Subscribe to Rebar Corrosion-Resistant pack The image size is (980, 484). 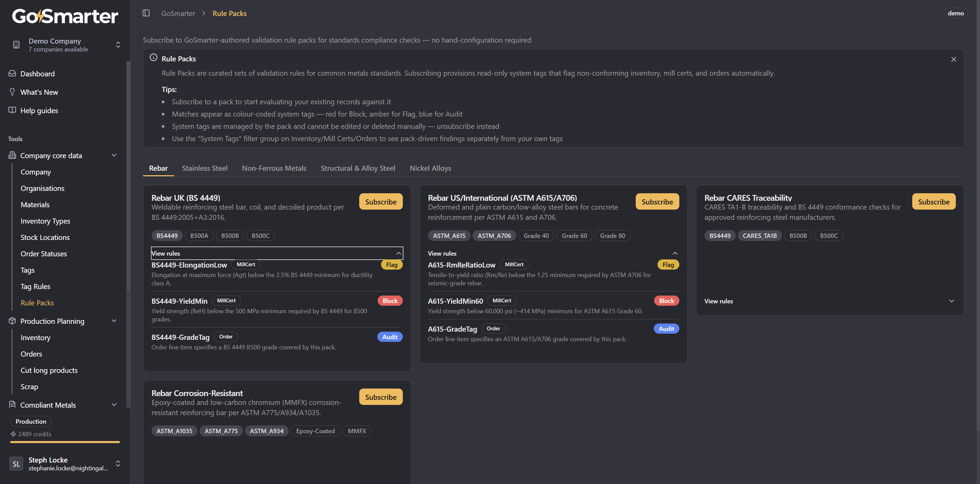coord(381,397)
